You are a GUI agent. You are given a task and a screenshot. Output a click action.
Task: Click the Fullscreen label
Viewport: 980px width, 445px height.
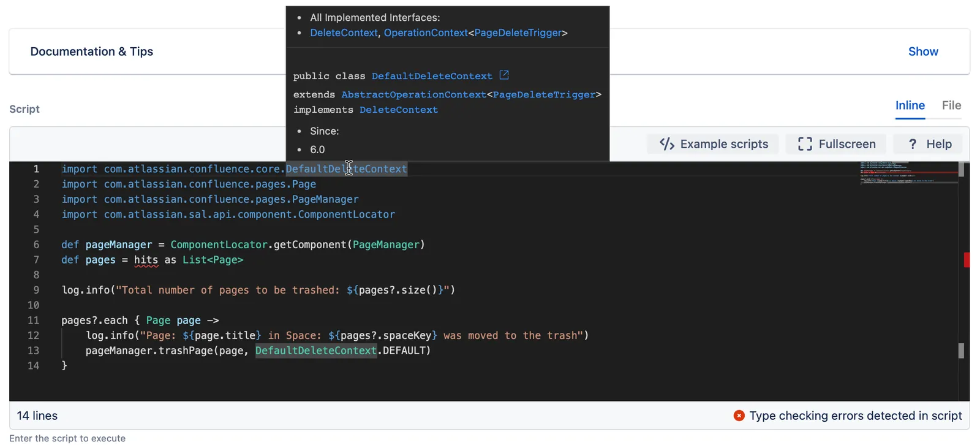[x=847, y=144]
